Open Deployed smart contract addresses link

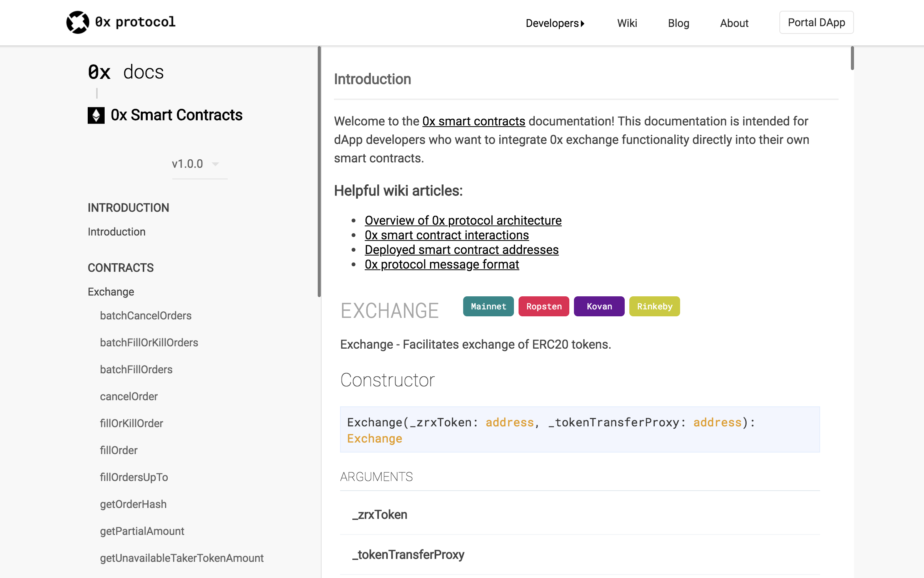coord(461,250)
